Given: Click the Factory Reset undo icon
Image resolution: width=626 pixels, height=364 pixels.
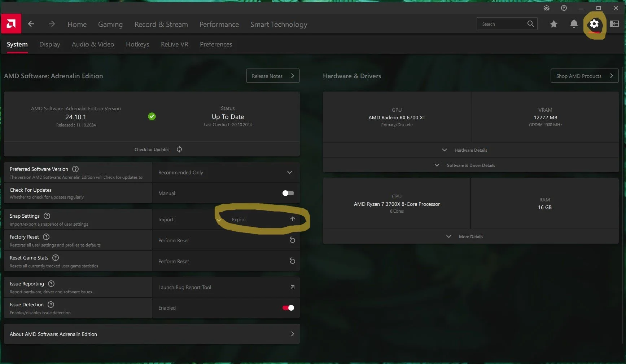Looking at the screenshot, I should [x=293, y=240].
